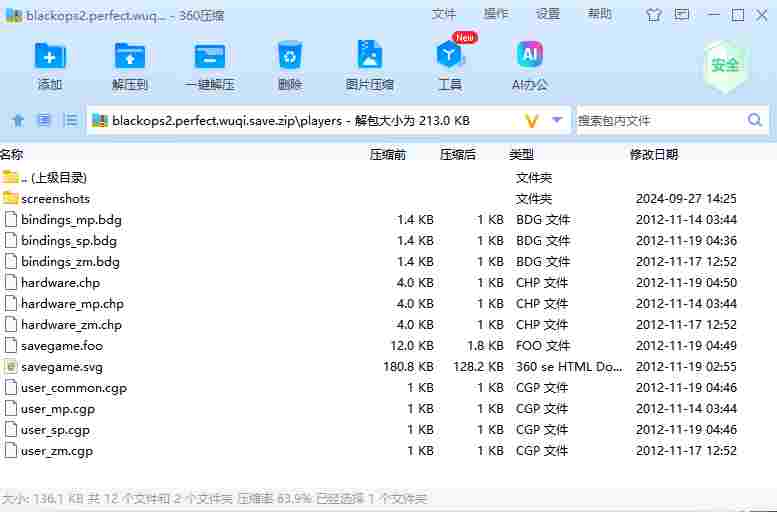777x512 pixels.
Task: Click the 360 se HTML Do... type cell
Action: (x=569, y=367)
